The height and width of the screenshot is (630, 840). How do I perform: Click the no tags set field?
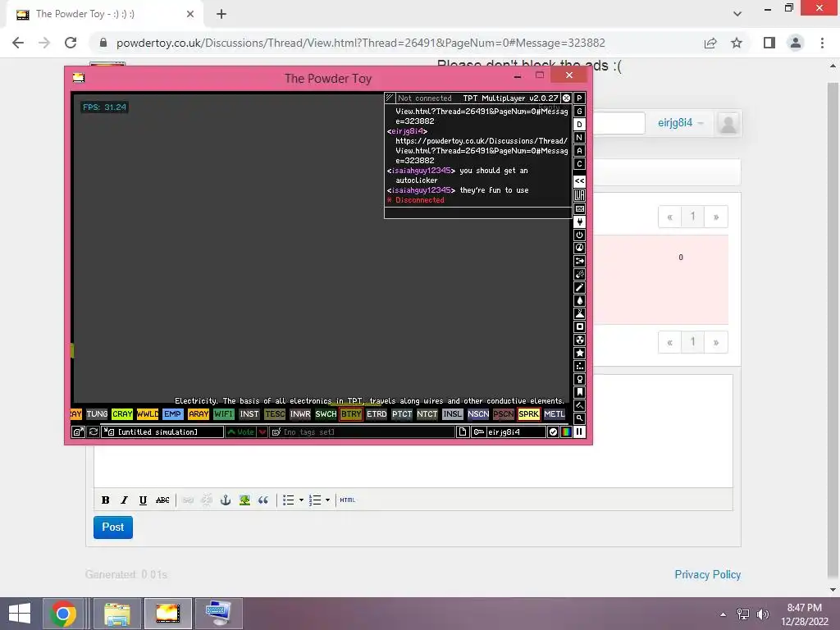pyautogui.click(x=362, y=431)
